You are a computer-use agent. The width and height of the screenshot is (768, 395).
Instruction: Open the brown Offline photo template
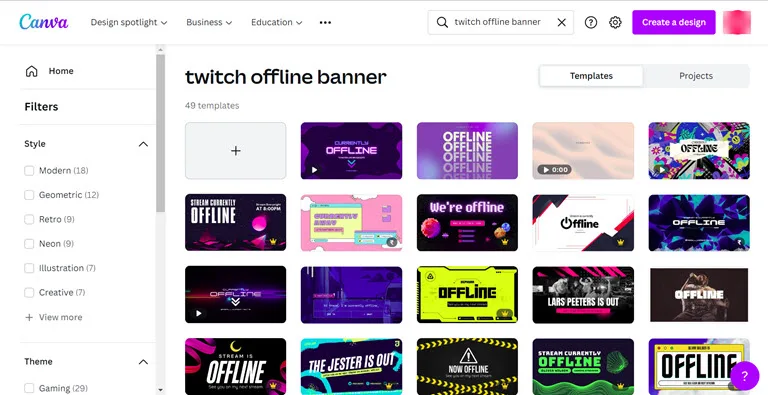tap(699, 295)
